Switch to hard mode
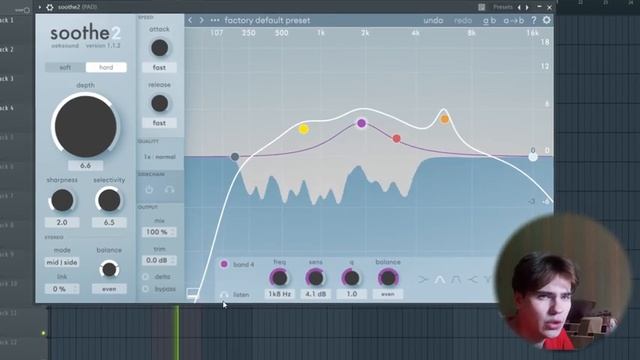 (x=106, y=67)
